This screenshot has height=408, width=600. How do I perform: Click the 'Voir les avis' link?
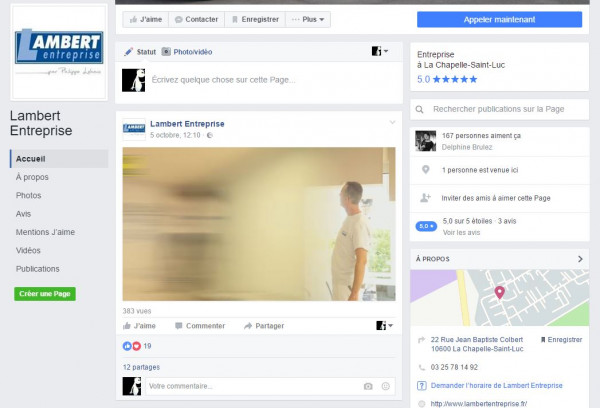[x=461, y=233]
